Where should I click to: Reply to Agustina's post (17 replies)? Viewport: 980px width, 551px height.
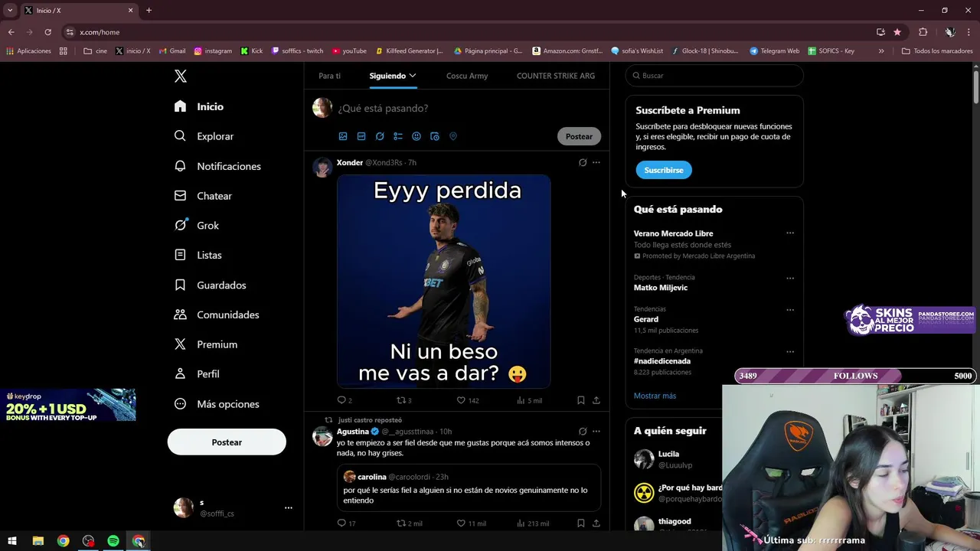346,523
